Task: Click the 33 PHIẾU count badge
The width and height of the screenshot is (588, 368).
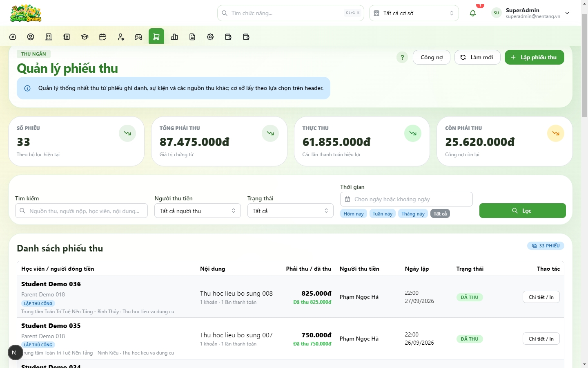Action: 546,246
